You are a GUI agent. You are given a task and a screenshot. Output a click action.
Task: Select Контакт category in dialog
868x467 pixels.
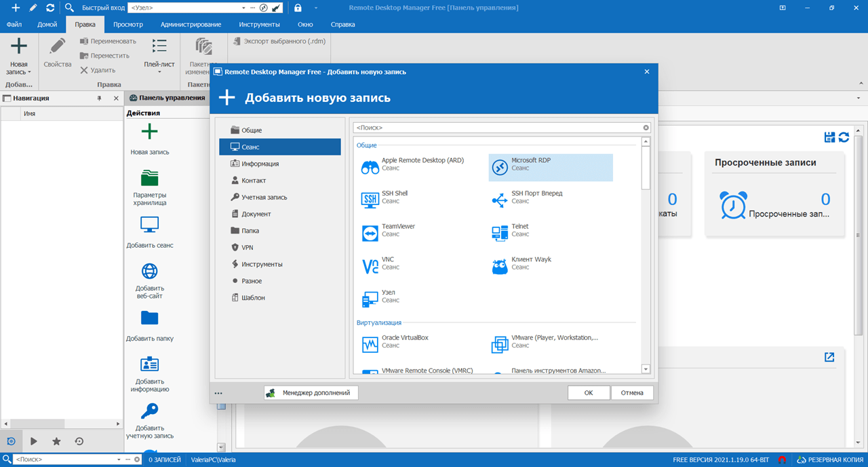tap(280, 181)
